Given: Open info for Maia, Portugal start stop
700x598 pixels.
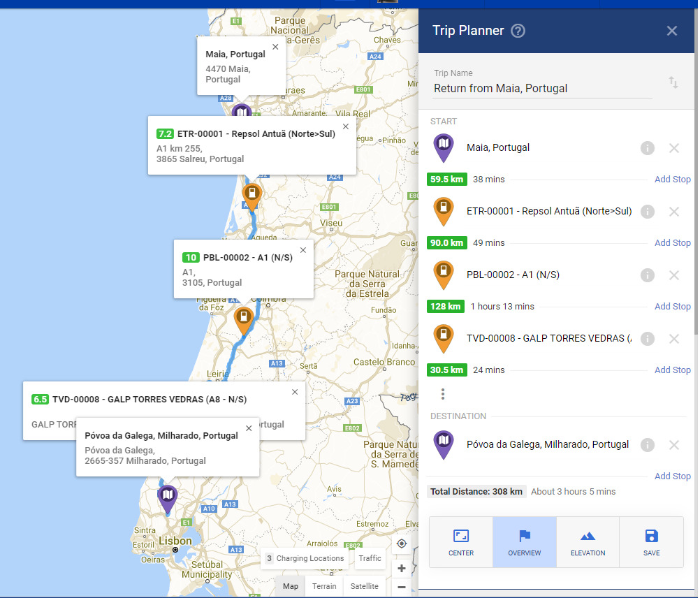Looking at the screenshot, I should point(648,148).
